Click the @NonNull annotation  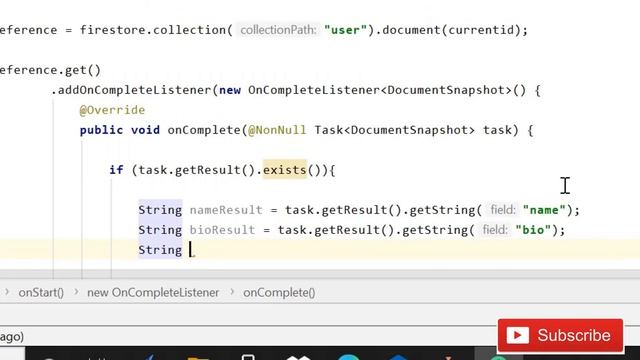(x=277, y=130)
